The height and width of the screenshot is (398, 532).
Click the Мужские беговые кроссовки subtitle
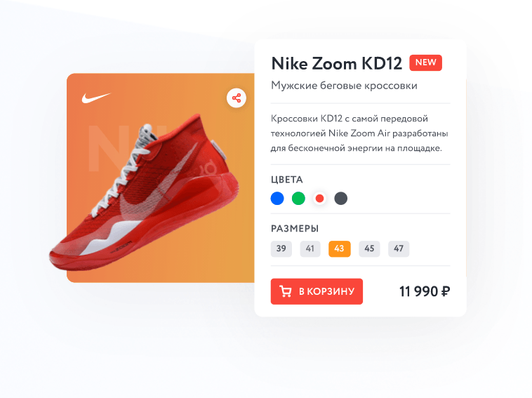[x=344, y=86]
